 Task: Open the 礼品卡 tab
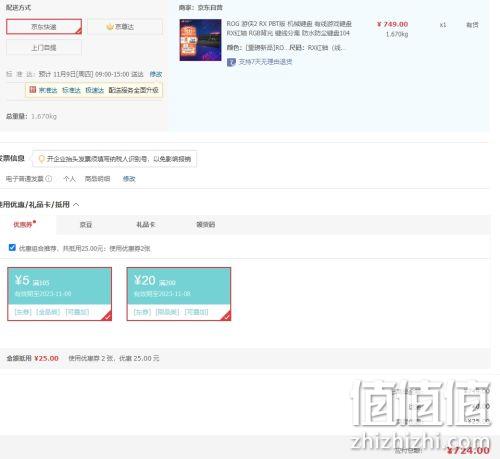[x=146, y=224]
